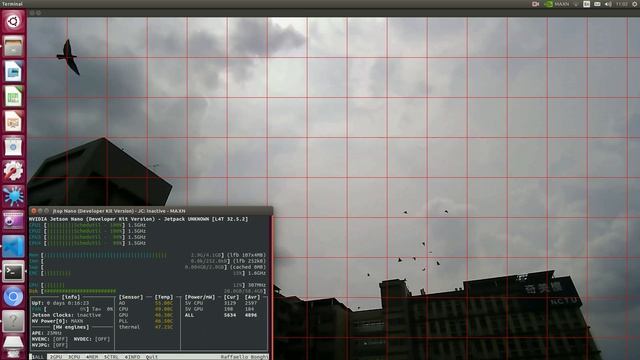Maximize the jtop Nano terminal window
Image resolution: width=640 pixels, height=360 pixels.
click(46, 211)
